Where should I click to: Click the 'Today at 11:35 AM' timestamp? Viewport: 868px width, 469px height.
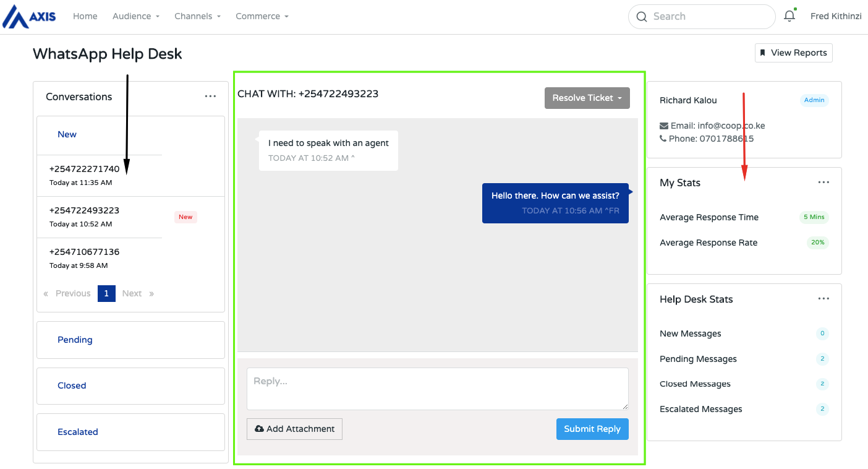[81, 183]
